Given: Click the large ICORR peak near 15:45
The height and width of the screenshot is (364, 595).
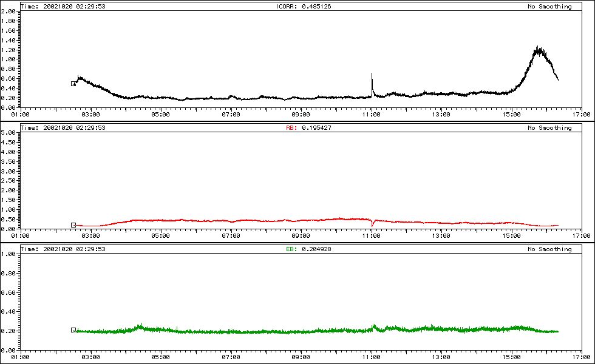Looking at the screenshot, I should click(x=538, y=51).
